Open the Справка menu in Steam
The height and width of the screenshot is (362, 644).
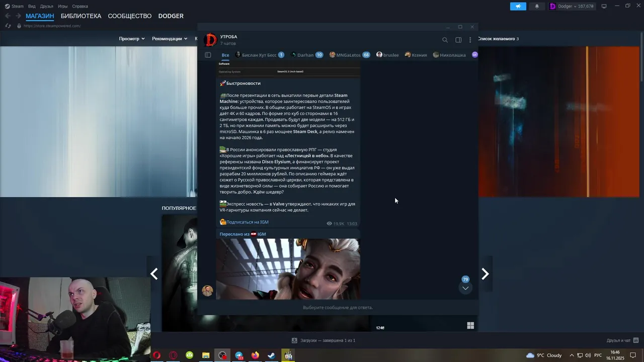click(x=80, y=6)
